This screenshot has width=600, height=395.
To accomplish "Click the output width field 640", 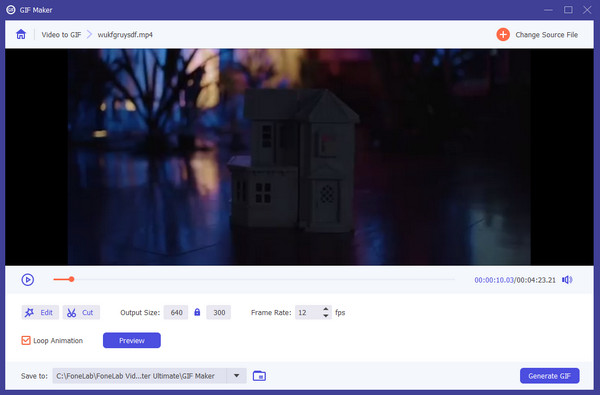I will [x=176, y=312].
